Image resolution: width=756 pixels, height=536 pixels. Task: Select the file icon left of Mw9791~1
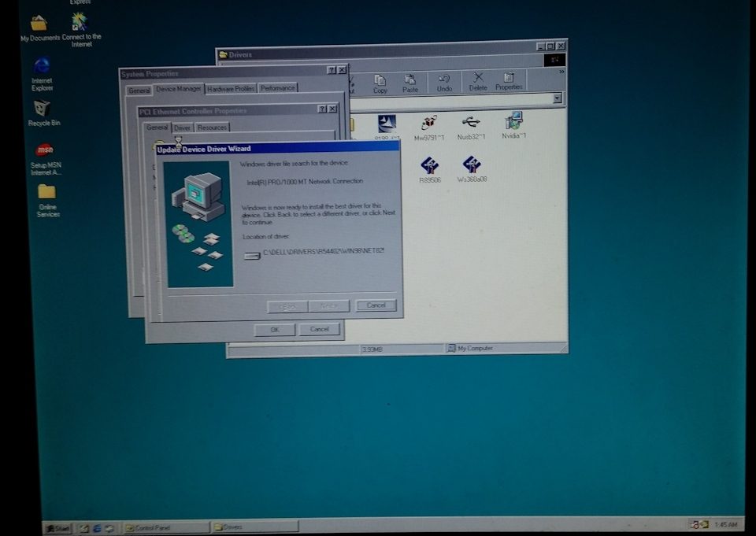[387, 126]
